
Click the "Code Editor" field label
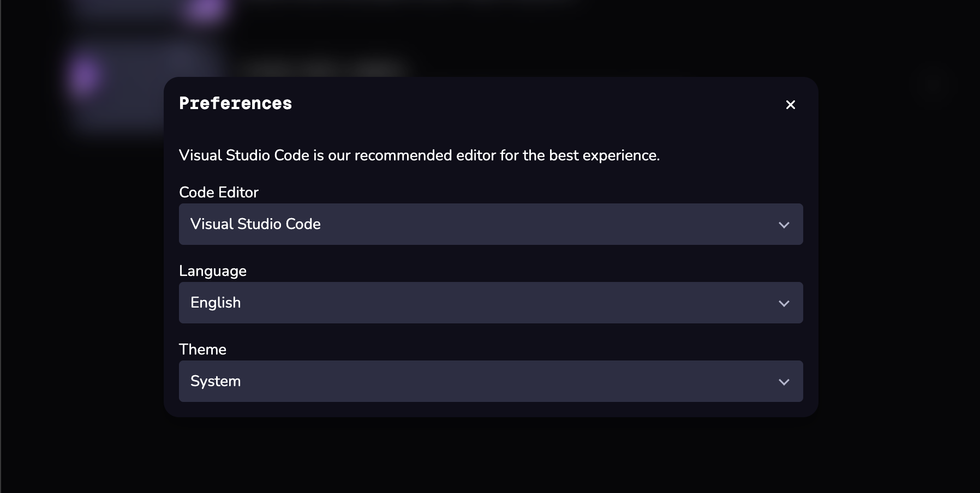click(x=219, y=193)
